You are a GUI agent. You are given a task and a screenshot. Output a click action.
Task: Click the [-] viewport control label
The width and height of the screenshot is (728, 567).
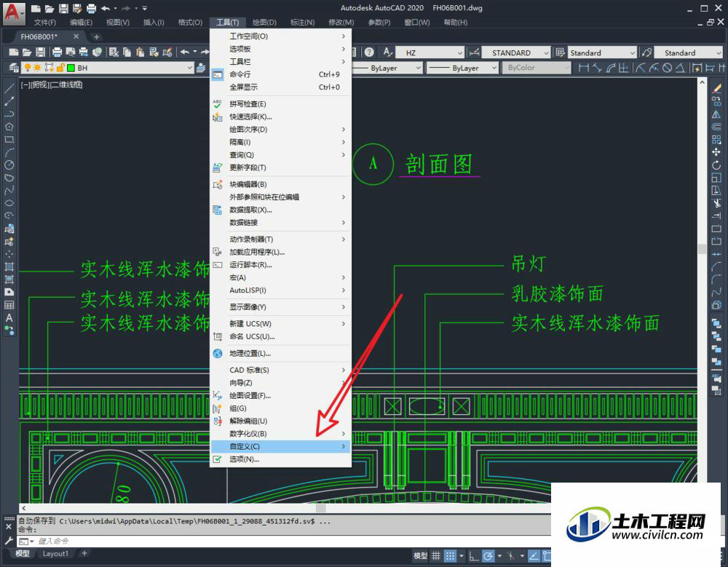(25, 84)
